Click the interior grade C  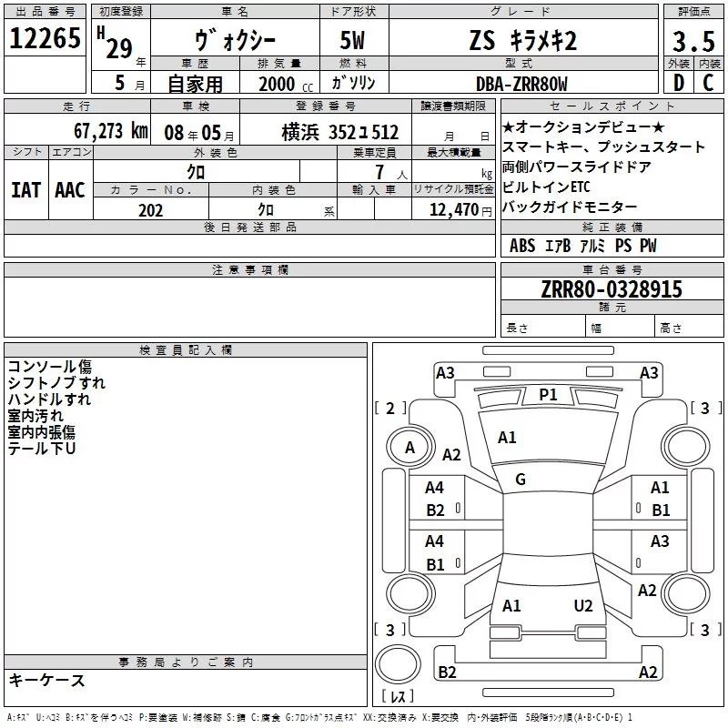[708, 83]
